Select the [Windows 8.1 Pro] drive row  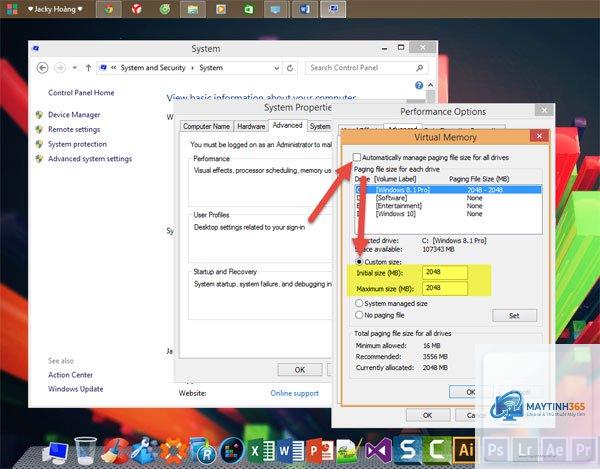click(448, 190)
